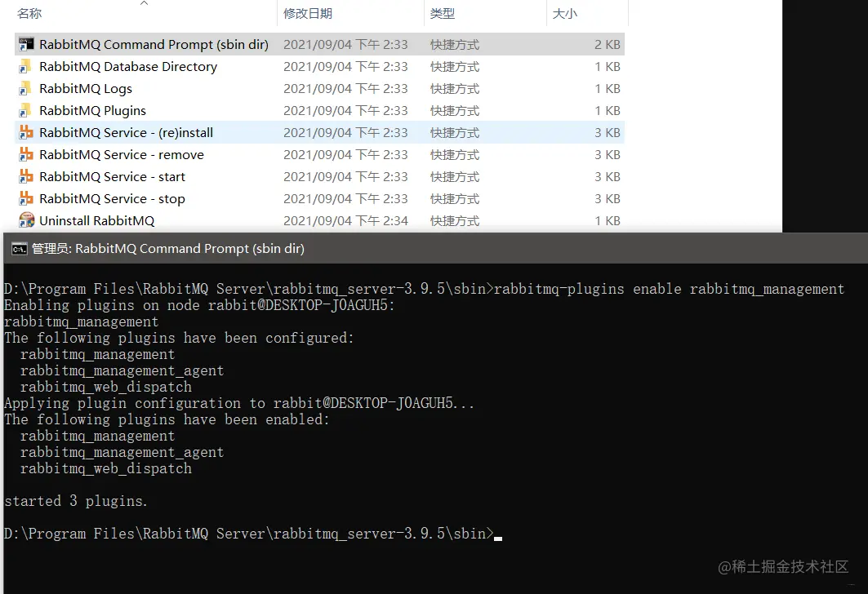Viewport: 868px width, 594px height.
Task: Click the RabbitMQ Command Prompt shortcut icon
Action: point(26,44)
